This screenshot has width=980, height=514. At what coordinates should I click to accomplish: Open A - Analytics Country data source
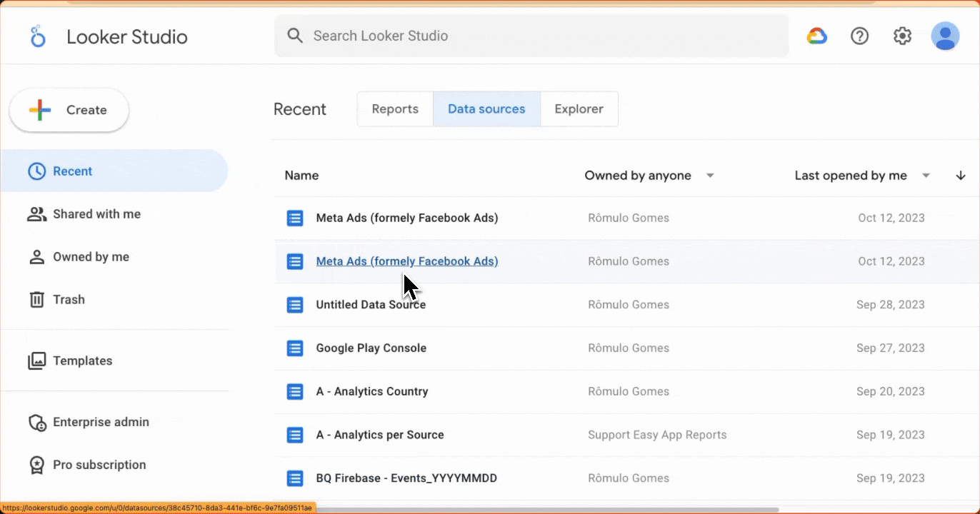[372, 392]
